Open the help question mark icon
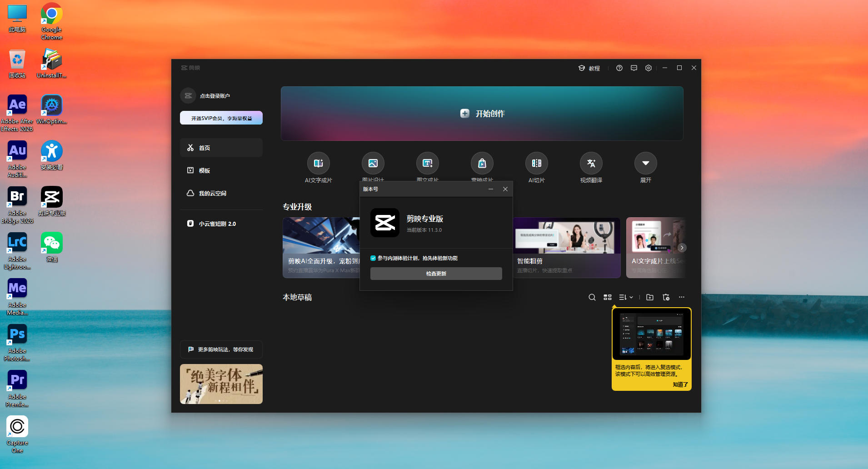The image size is (868, 469). [619, 68]
